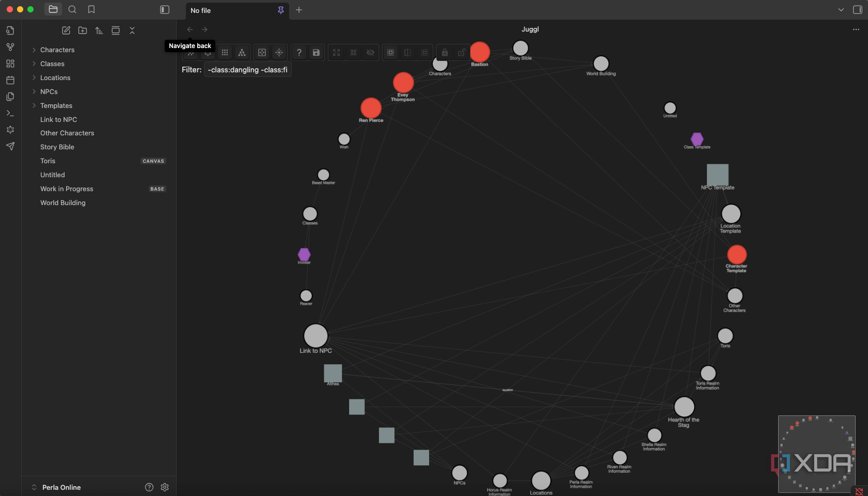Create a new folder

[83, 30]
